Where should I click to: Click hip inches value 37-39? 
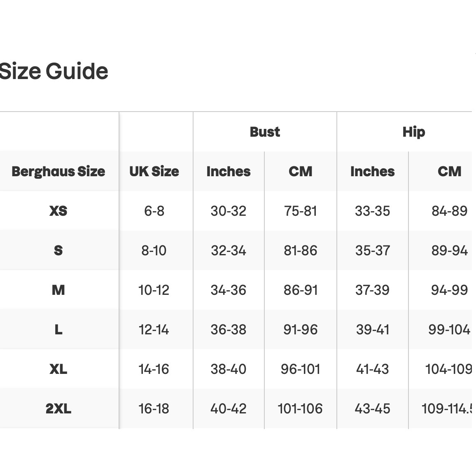[373, 290]
